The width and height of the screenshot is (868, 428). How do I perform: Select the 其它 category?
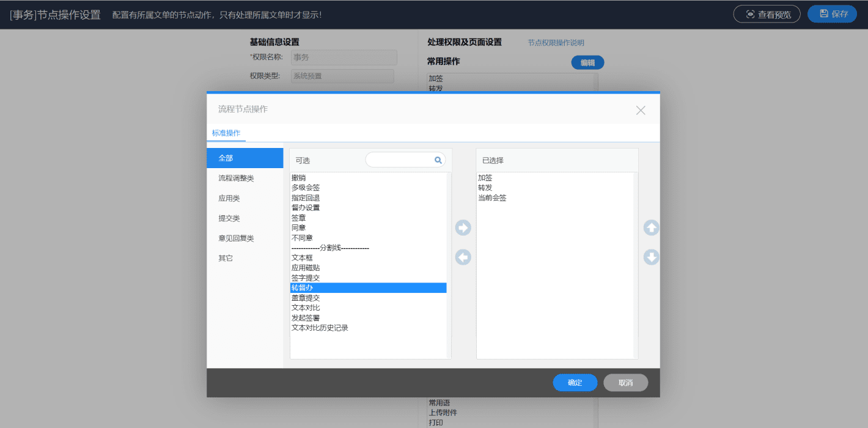[245, 258]
